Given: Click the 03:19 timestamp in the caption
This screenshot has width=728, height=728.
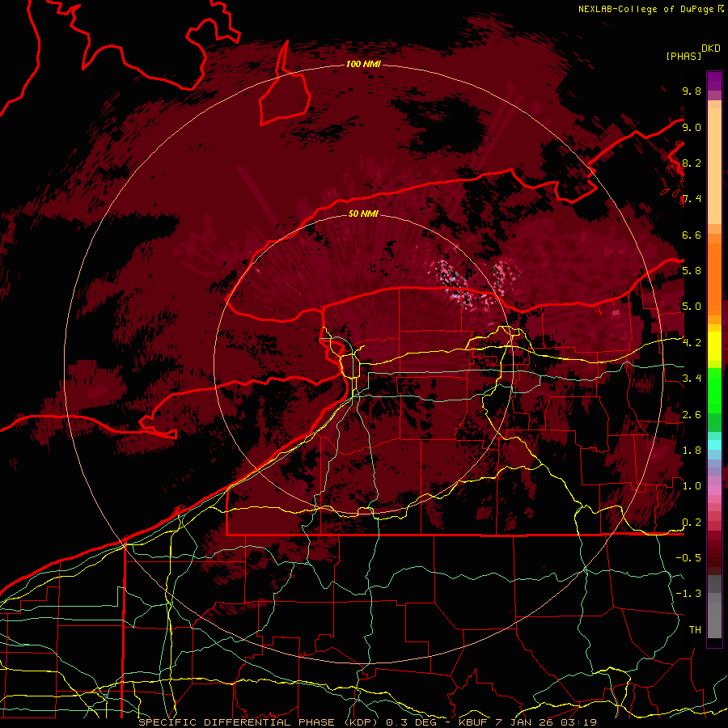Looking at the screenshot, I should coord(580,722).
